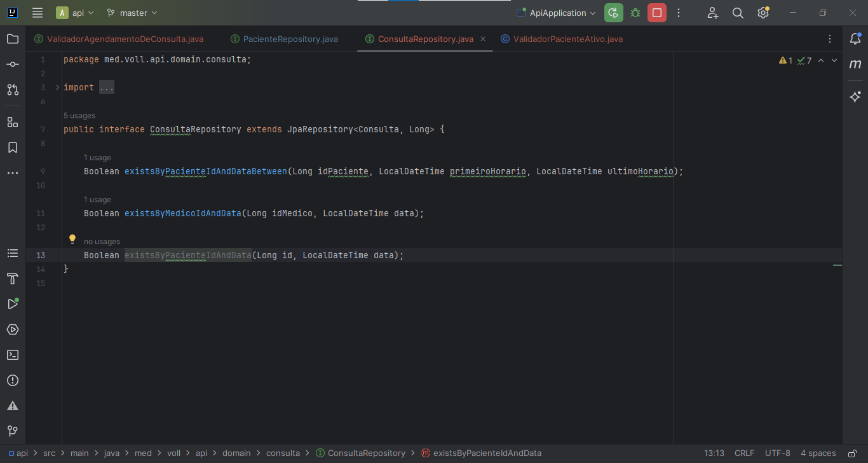Viewport: 868px width, 463px height.
Task: Click the weak warnings count 7 indicator
Action: 804,60
